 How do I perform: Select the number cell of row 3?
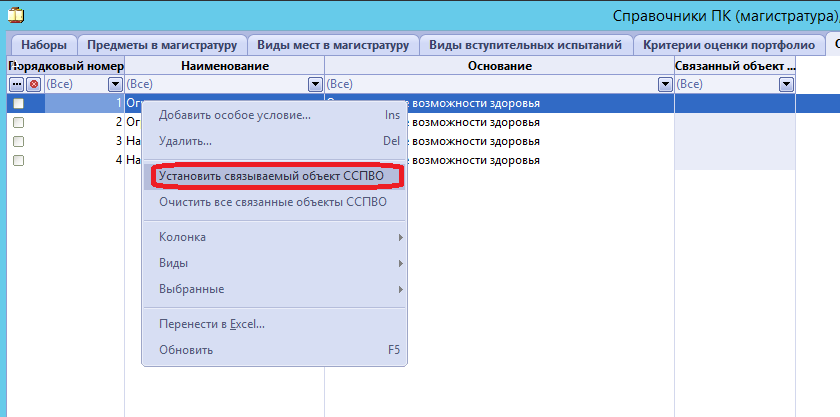(x=84, y=142)
